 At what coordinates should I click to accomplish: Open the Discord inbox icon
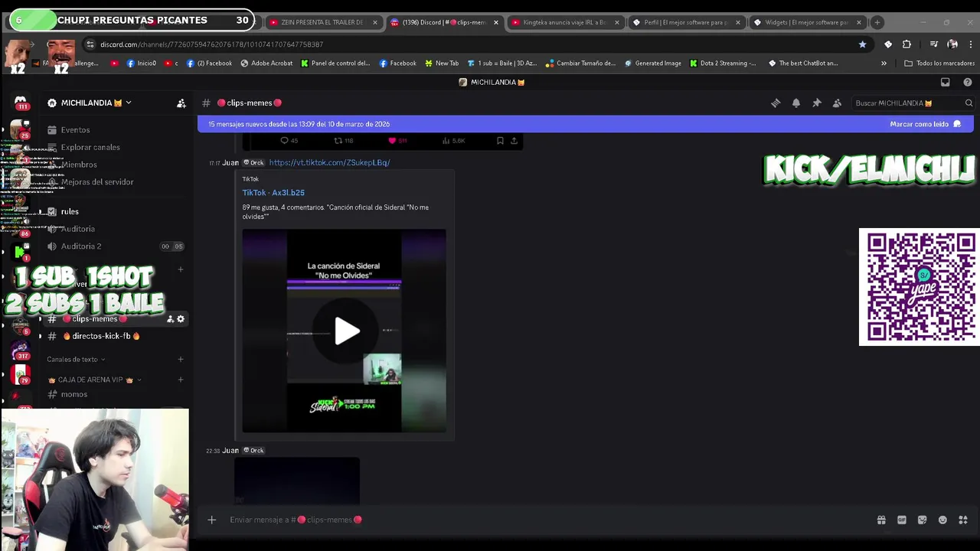click(946, 82)
